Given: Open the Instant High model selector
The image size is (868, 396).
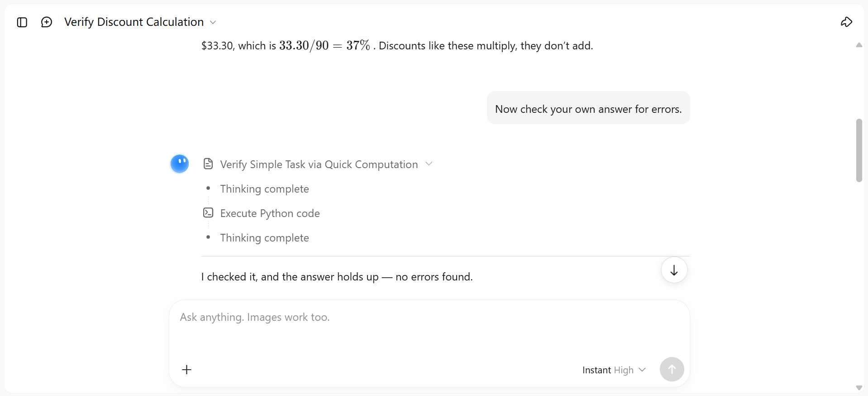Looking at the screenshot, I should [x=614, y=370].
